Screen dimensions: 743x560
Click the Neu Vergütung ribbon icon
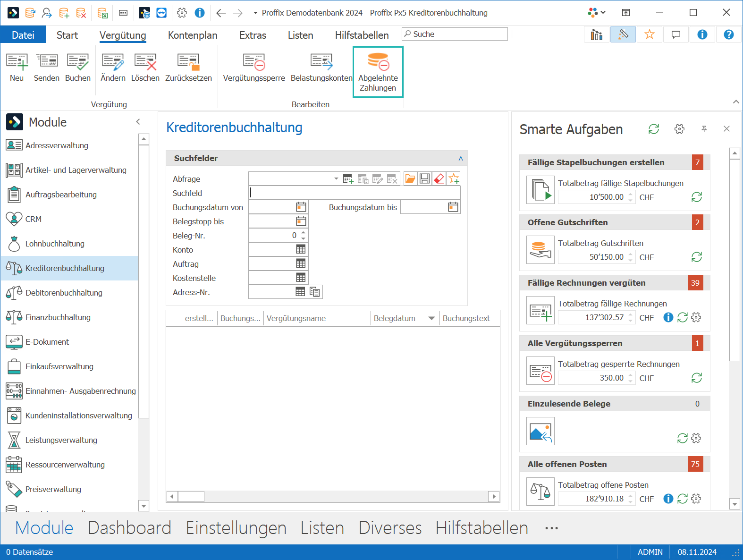[x=17, y=62]
